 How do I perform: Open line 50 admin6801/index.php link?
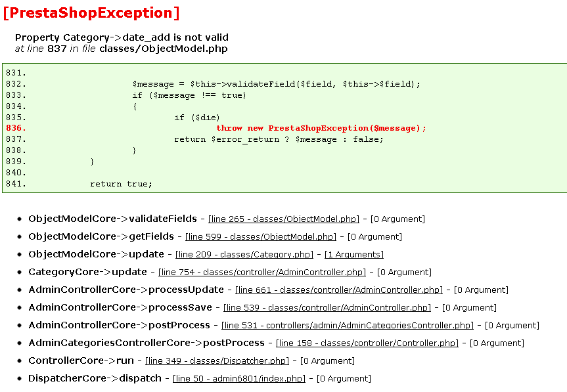(239, 378)
